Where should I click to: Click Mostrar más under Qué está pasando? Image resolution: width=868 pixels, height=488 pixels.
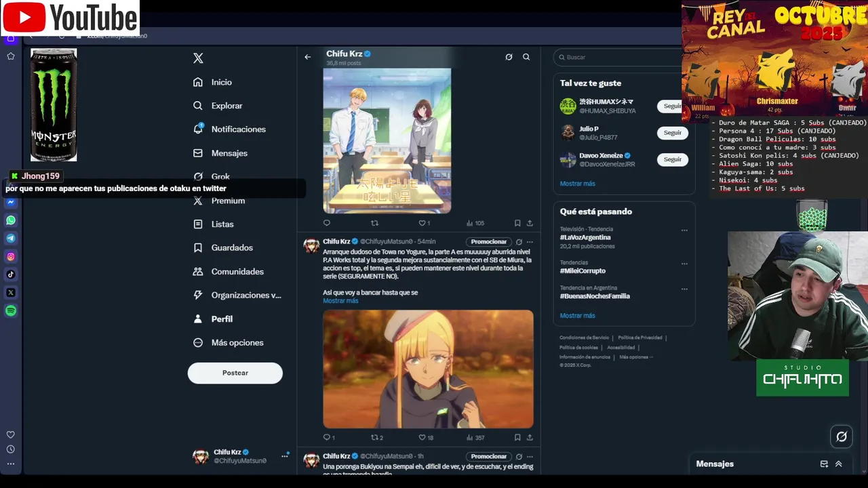[x=577, y=316]
